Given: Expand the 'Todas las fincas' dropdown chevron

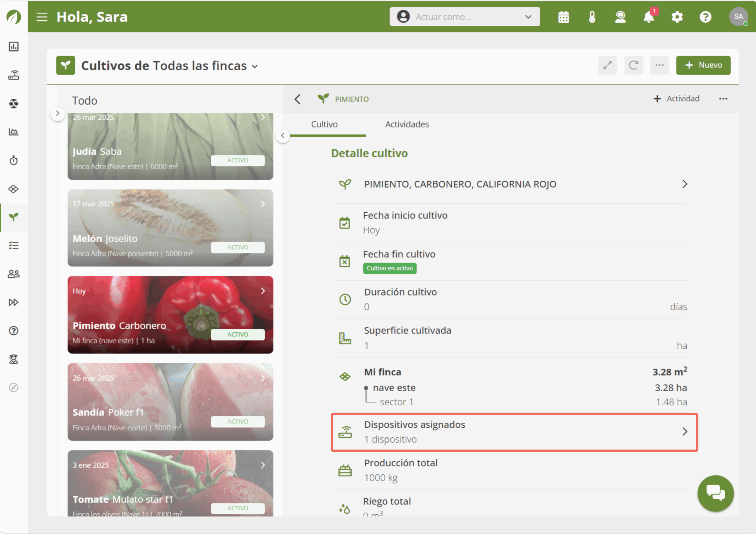Looking at the screenshot, I should coord(255,66).
